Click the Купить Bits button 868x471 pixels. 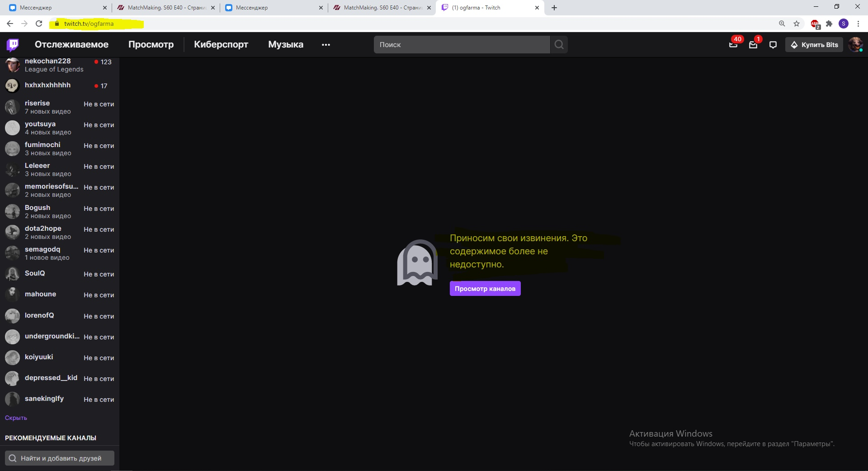coord(814,44)
